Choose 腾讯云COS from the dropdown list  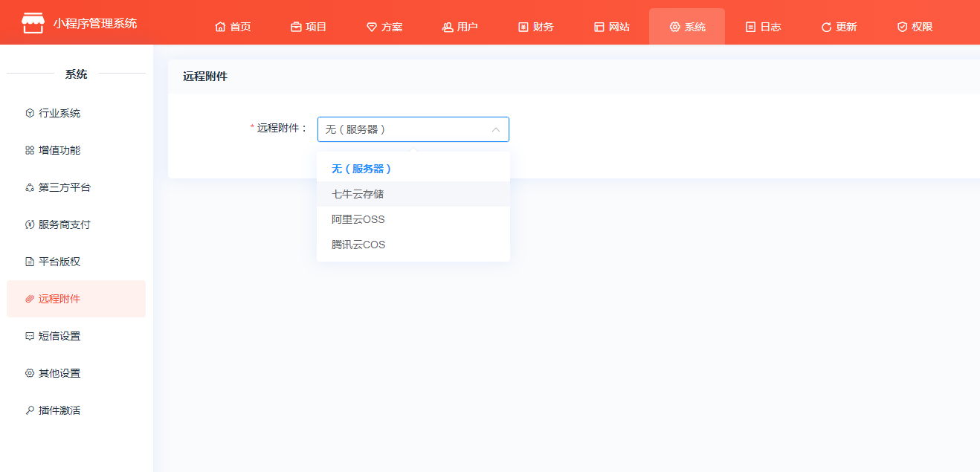point(413,245)
